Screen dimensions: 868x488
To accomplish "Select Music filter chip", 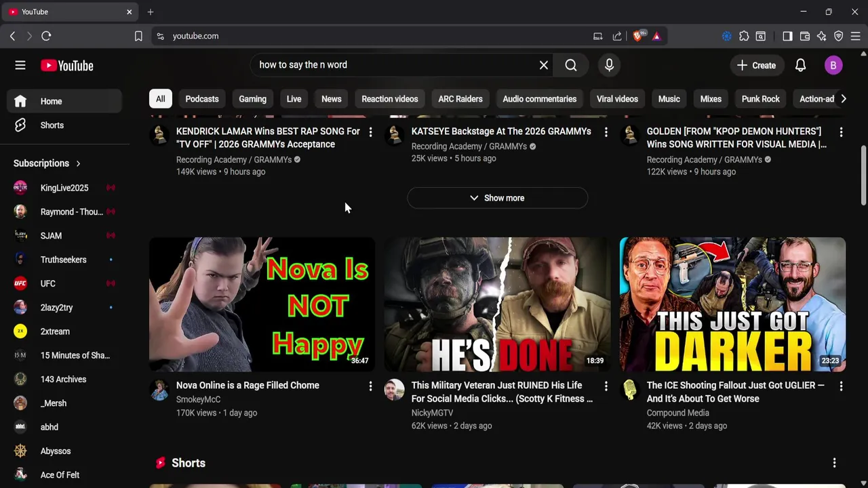I will click(x=669, y=99).
